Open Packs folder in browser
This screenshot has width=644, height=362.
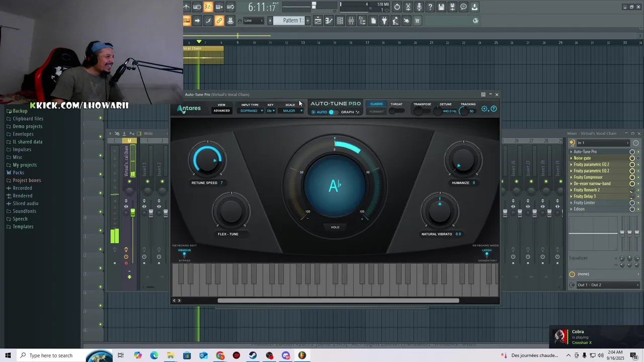pyautogui.click(x=18, y=172)
